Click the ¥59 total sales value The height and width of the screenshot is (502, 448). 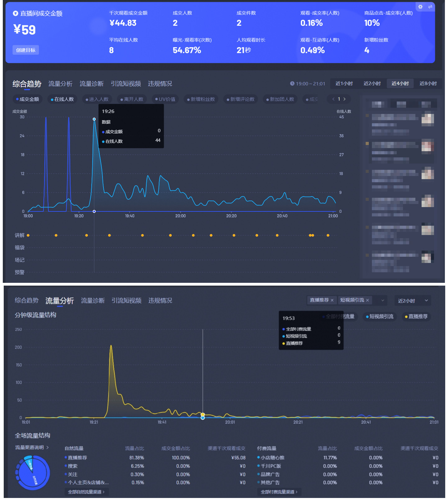25,30
